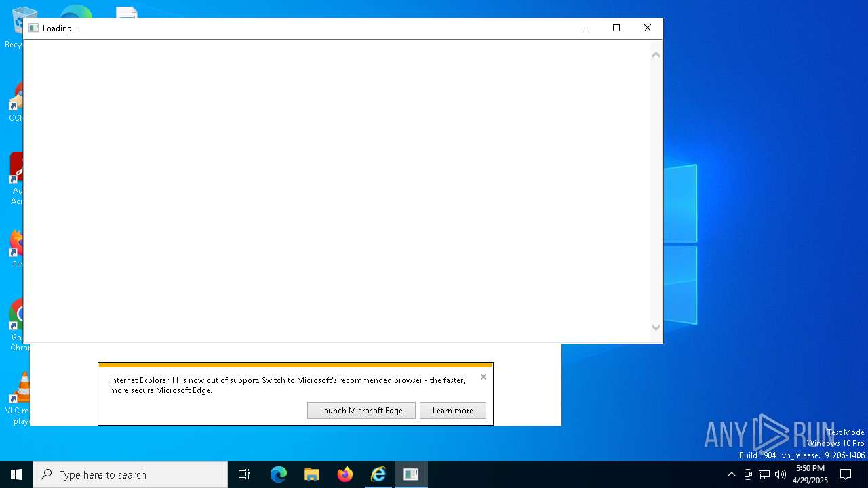Select the Loading window taskbar icon
This screenshot has width=868, height=488.
pos(411,474)
